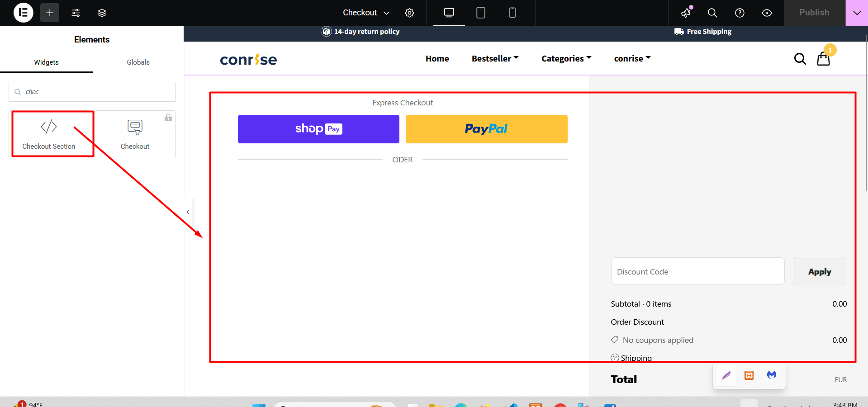Click the EUR currency text
Screen dimensions: 868x407
coord(840,380)
